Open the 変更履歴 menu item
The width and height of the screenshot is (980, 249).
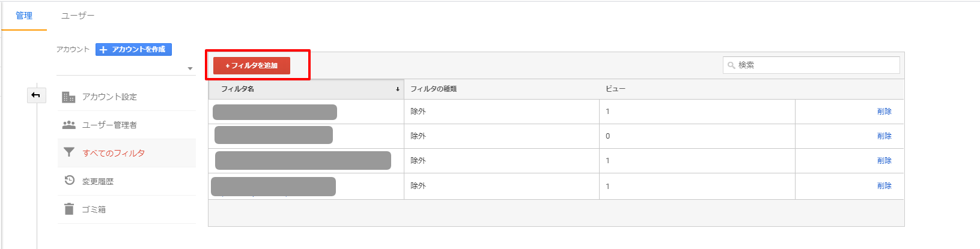(98, 181)
